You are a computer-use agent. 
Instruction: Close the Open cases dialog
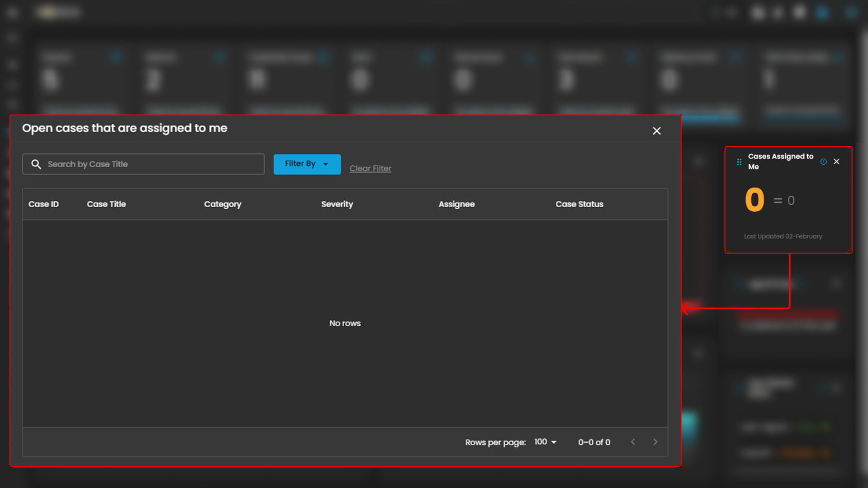(656, 131)
